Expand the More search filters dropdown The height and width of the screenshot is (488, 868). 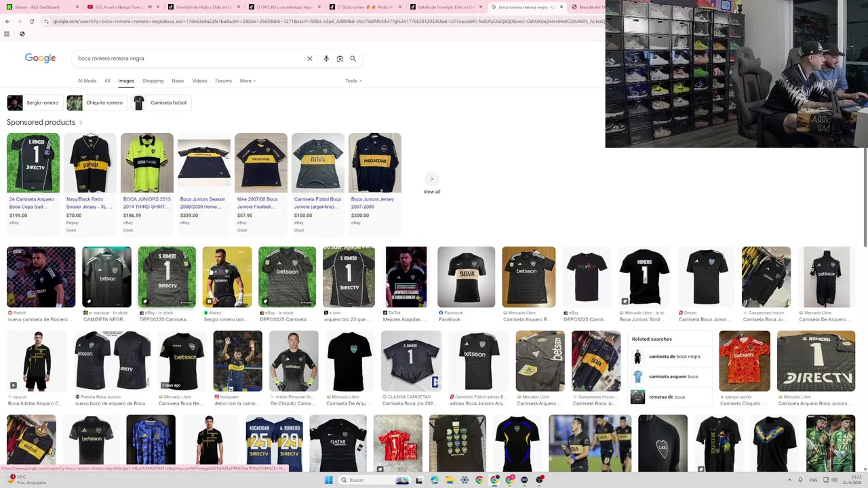[248, 81]
